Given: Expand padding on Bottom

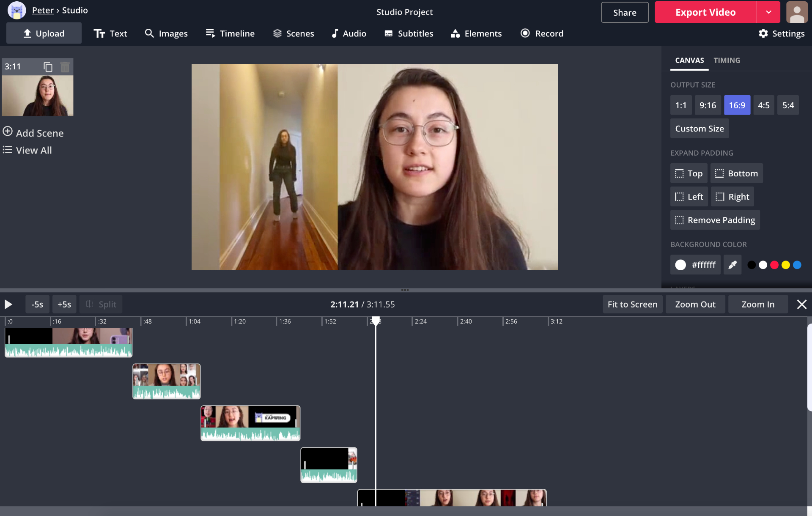Looking at the screenshot, I should (x=736, y=173).
